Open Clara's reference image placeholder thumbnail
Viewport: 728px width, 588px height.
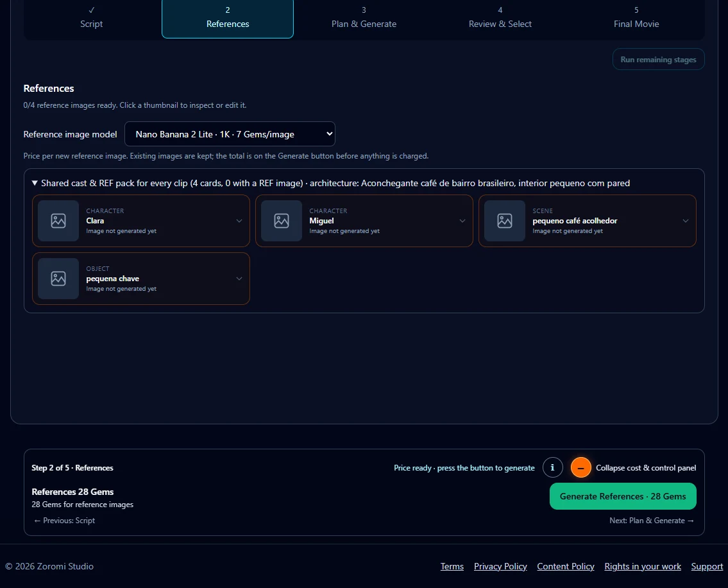point(58,221)
